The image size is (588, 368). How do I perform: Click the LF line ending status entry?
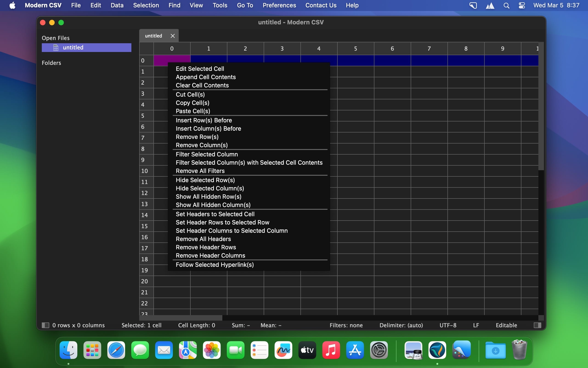click(476, 325)
